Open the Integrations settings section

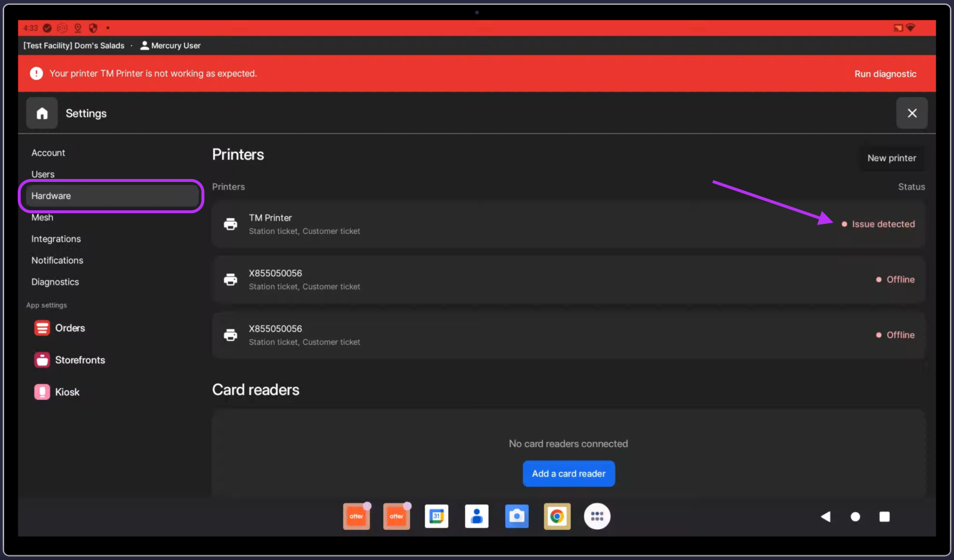pyautogui.click(x=56, y=239)
